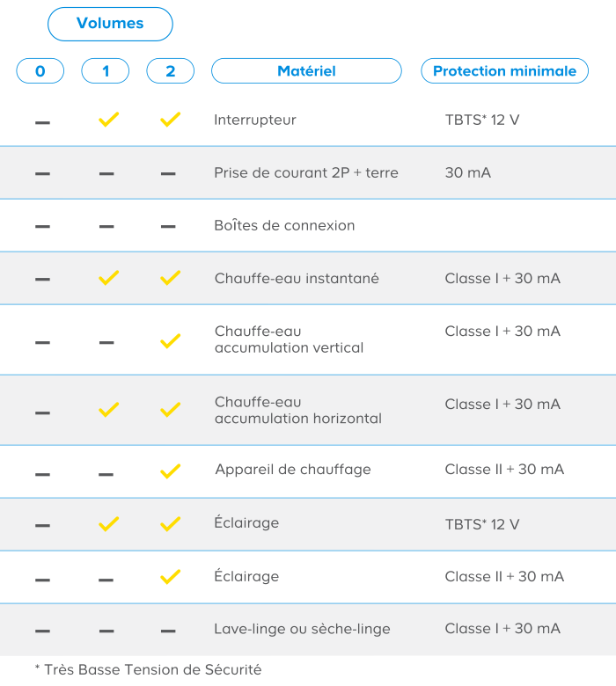Viewport: 616px width, 686px height.
Task: Click the Très Basse Tension de Sécurité footnote
Action: (x=148, y=670)
